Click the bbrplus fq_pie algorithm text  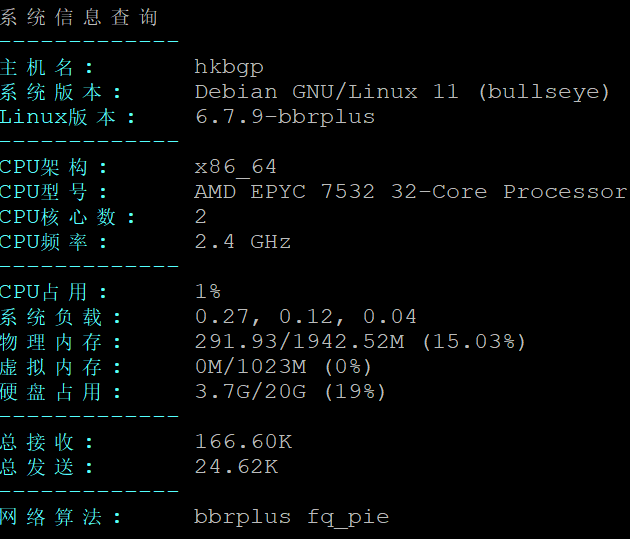pos(292,517)
